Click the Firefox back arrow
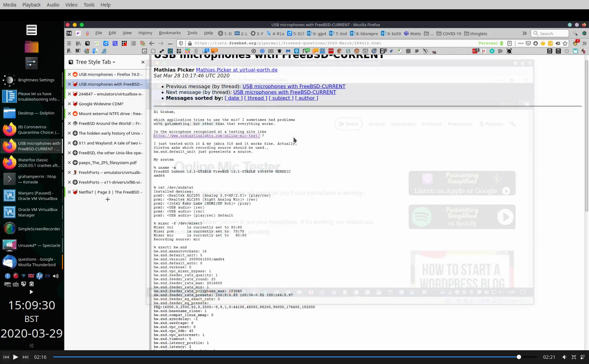This screenshot has height=364, width=589. pyautogui.click(x=152, y=43)
